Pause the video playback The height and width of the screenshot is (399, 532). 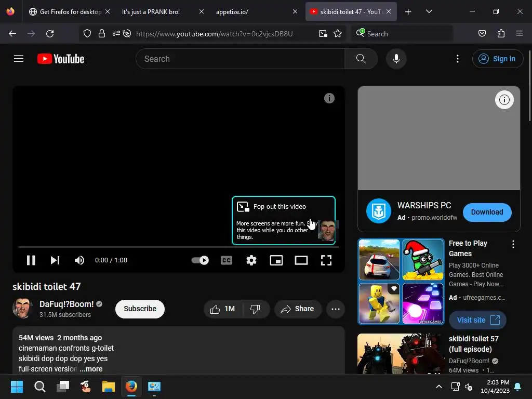31,260
